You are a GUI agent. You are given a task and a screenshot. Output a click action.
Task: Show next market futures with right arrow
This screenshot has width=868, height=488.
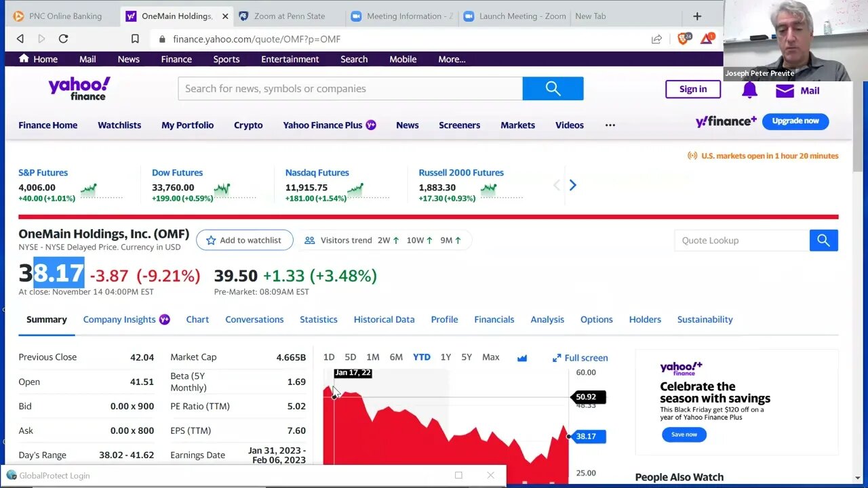[x=572, y=185]
